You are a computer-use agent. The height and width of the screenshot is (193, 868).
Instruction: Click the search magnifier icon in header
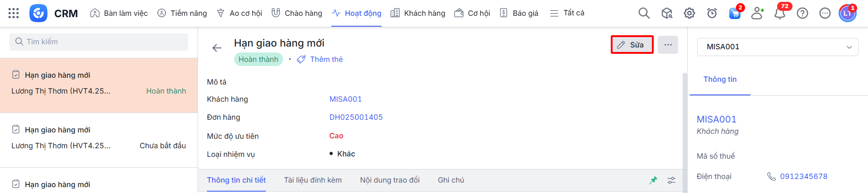644,13
